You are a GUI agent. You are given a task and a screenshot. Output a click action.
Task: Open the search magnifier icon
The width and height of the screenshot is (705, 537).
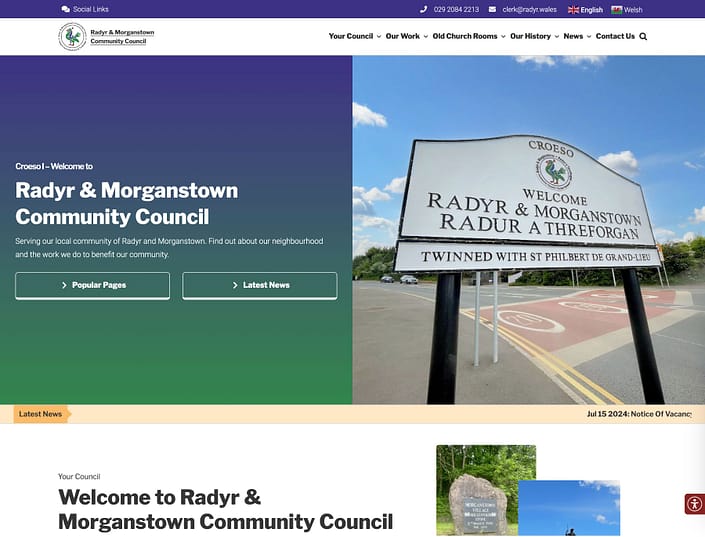point(643,36)
